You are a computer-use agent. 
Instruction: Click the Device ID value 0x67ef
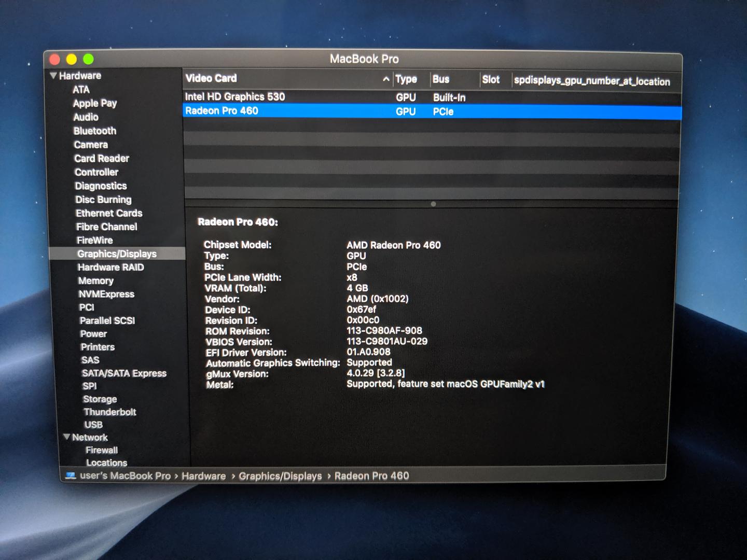click(362, 310)
